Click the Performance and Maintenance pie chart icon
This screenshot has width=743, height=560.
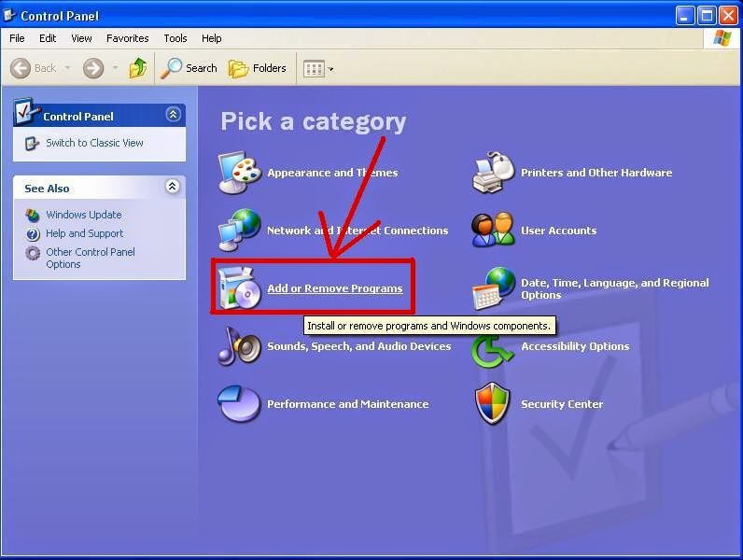[239, 403]
